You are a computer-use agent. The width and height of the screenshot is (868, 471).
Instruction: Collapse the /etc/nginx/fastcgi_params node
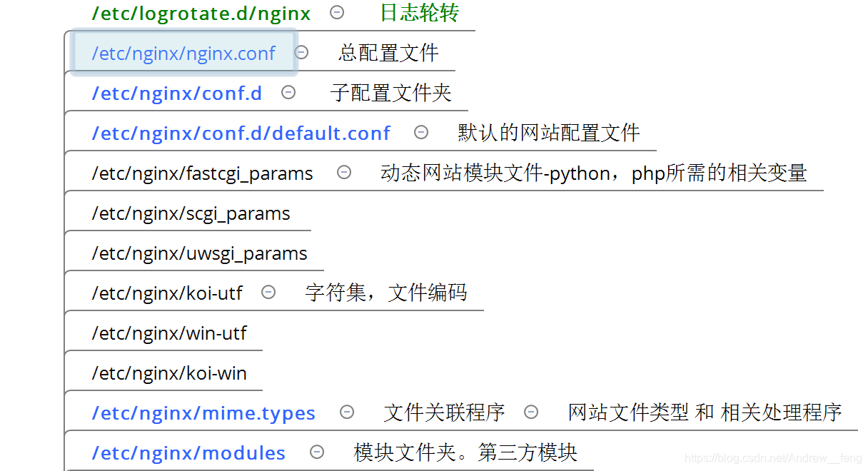344,172
